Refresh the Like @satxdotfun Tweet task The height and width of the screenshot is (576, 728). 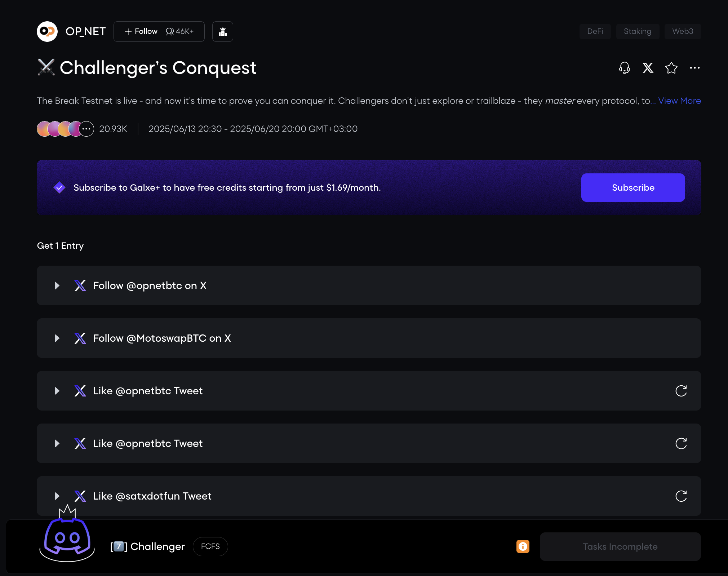click(x=681, y=496)
